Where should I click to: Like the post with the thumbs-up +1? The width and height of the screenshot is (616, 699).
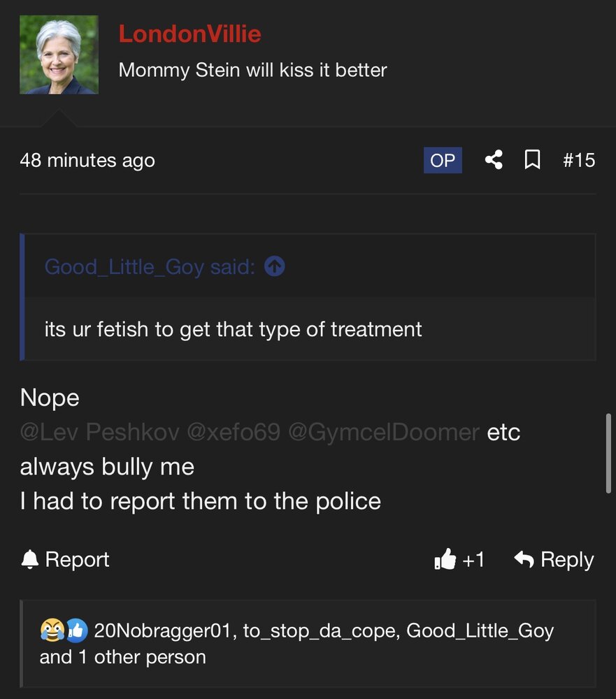coord(459,559)
